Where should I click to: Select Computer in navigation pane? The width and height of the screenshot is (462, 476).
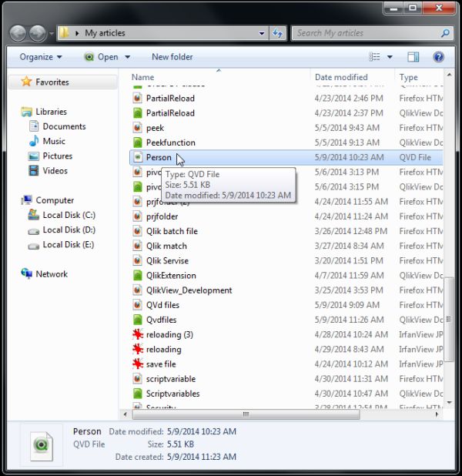click(55, 200)
